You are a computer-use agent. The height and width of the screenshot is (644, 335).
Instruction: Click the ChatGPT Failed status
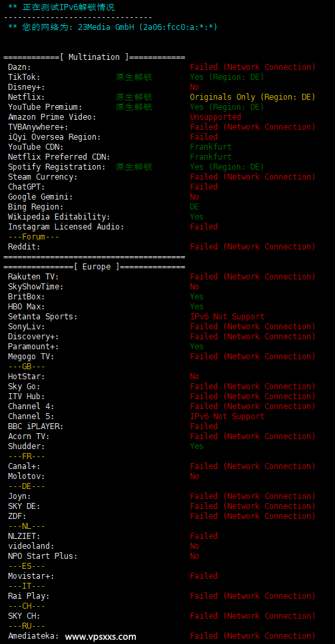204,187
